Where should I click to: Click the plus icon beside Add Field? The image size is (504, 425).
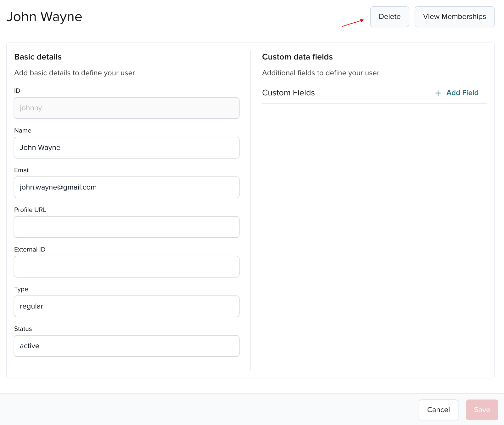pyautogui.click(x=438, y=93)
